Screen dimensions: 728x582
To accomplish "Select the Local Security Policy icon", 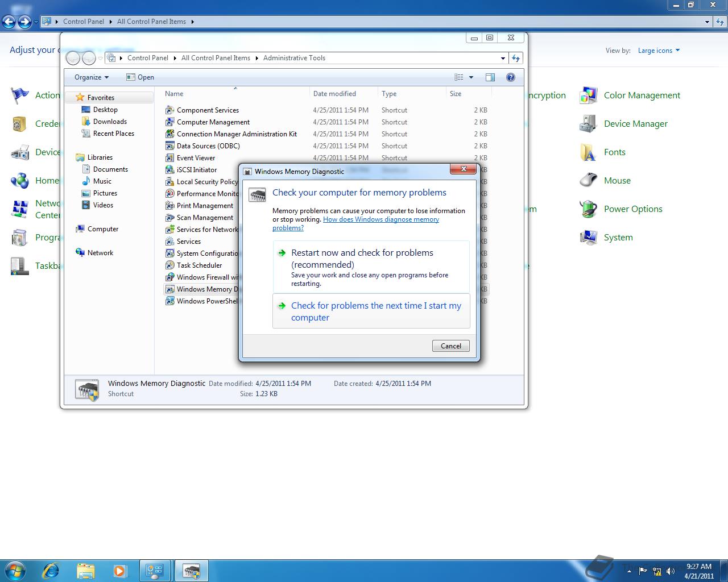I will pyautogui.click(x=169, y=181).
